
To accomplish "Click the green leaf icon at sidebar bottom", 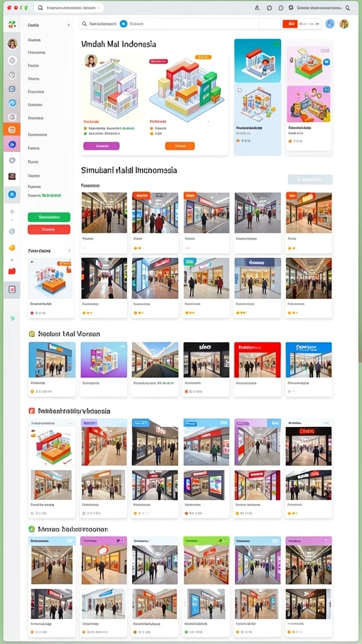I will pos(13,318).
